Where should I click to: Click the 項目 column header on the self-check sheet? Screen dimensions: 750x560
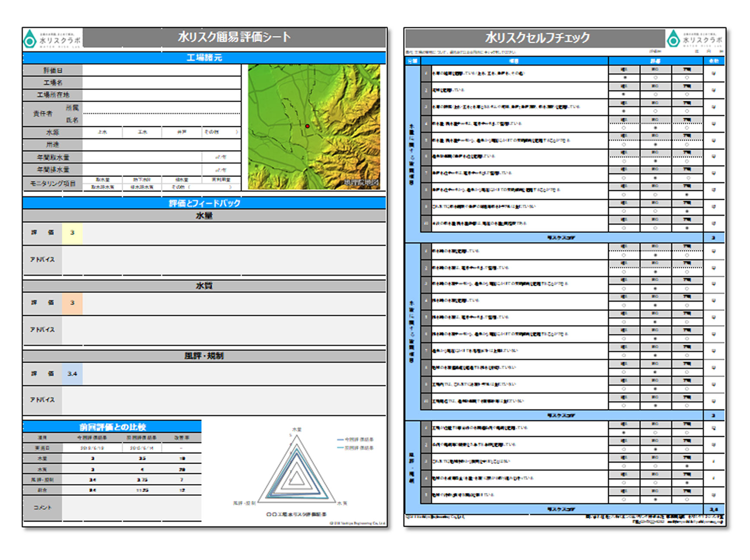(x=514, y=61)
